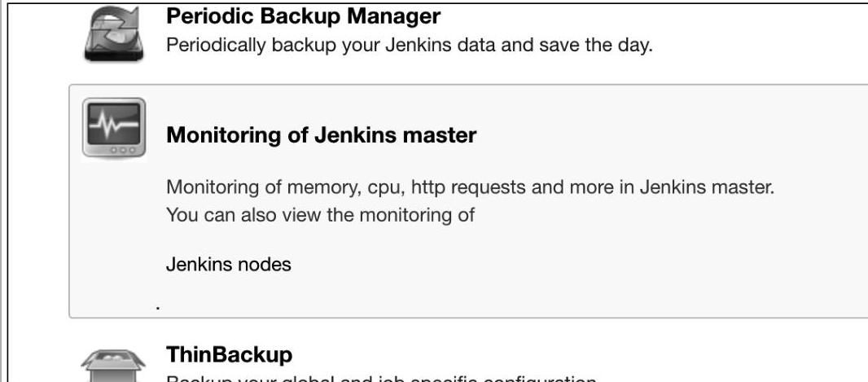Open the Periodic Backup Manager drive icon
868x382 pixels.
coord(113,33)
